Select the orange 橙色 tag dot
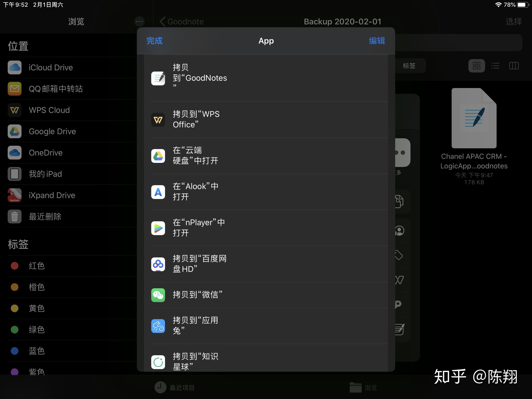Viewport: 532px width, 399px height. [15, 287]
